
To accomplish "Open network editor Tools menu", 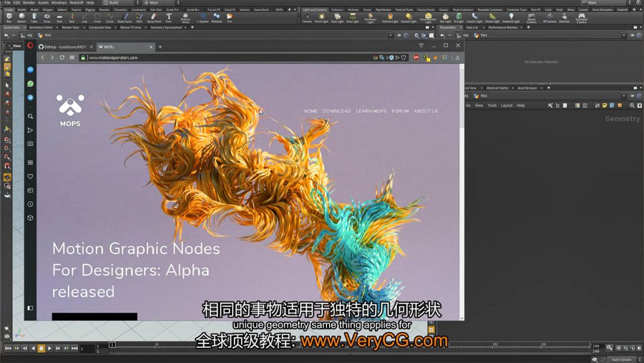I will tap(492, 106).
